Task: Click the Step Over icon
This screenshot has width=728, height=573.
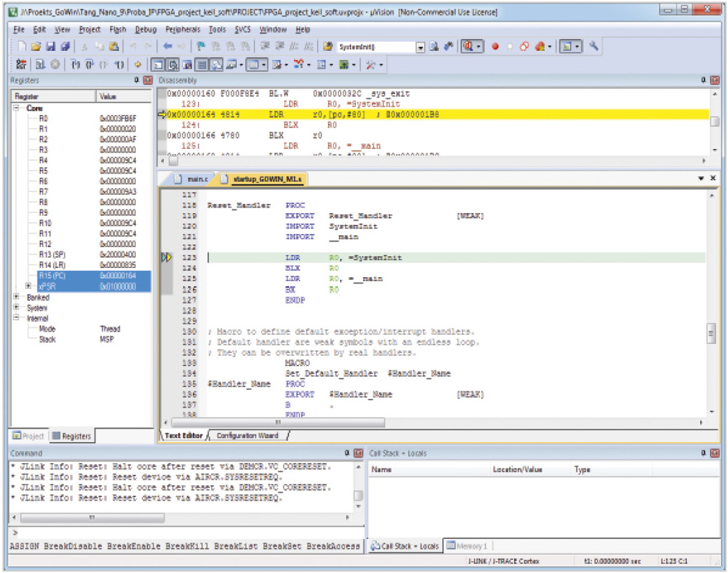Action: click(88, 65)
